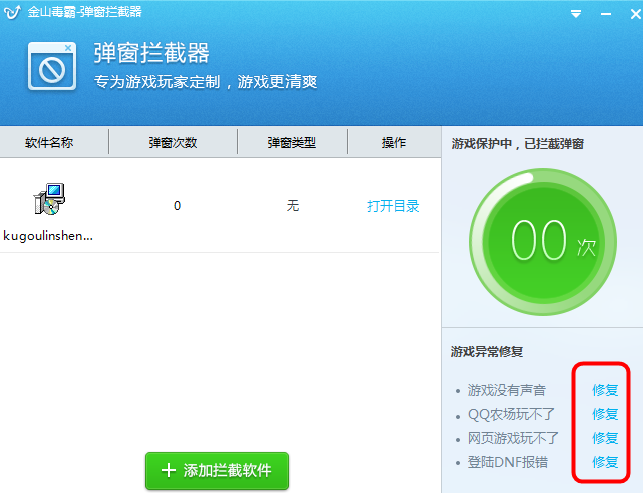
Task: Click 修复 beside 登陆DNF报错
Action: (x=605, y=462)
